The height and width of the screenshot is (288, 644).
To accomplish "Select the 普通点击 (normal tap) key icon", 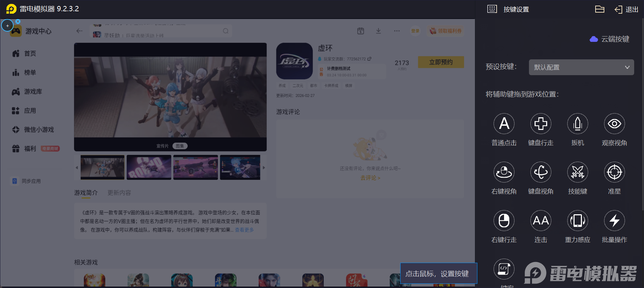I will 504,124.
